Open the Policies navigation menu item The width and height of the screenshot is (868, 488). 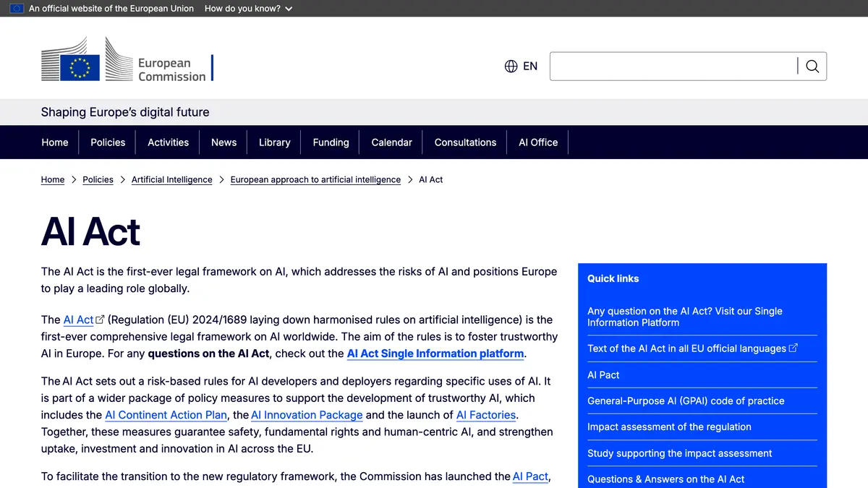tap(108, 142)
